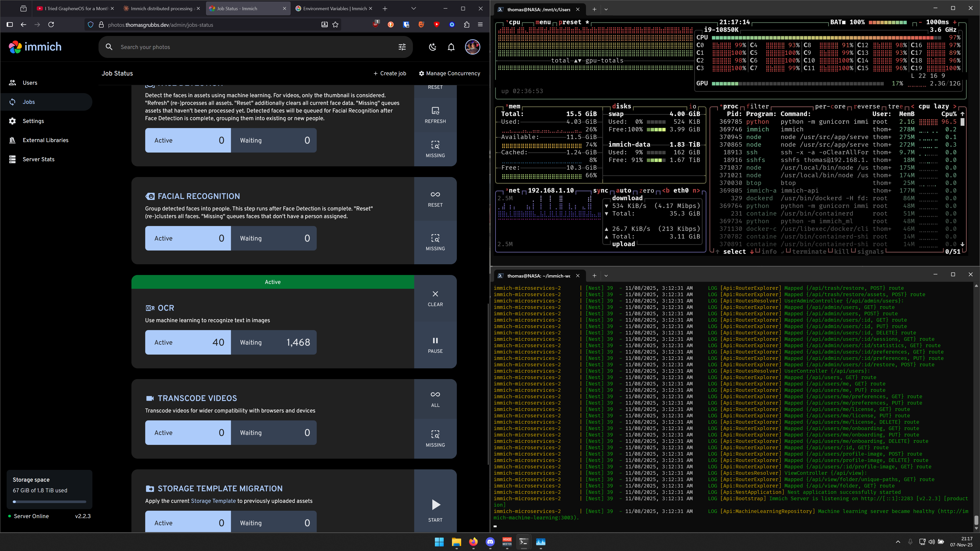Open the notifications bell
Image resolution: width=980 pixels, height=551 pixels.
pyautogui.click(x=451, y=47)
